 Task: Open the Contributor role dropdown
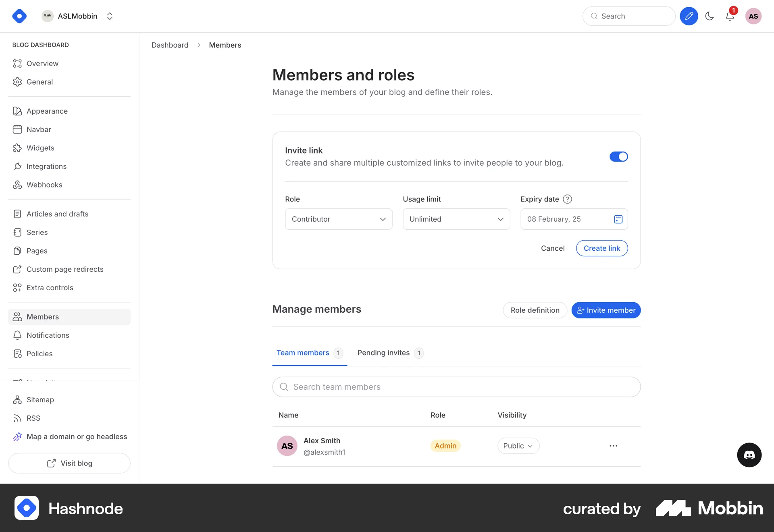click(x=338, y=219)
